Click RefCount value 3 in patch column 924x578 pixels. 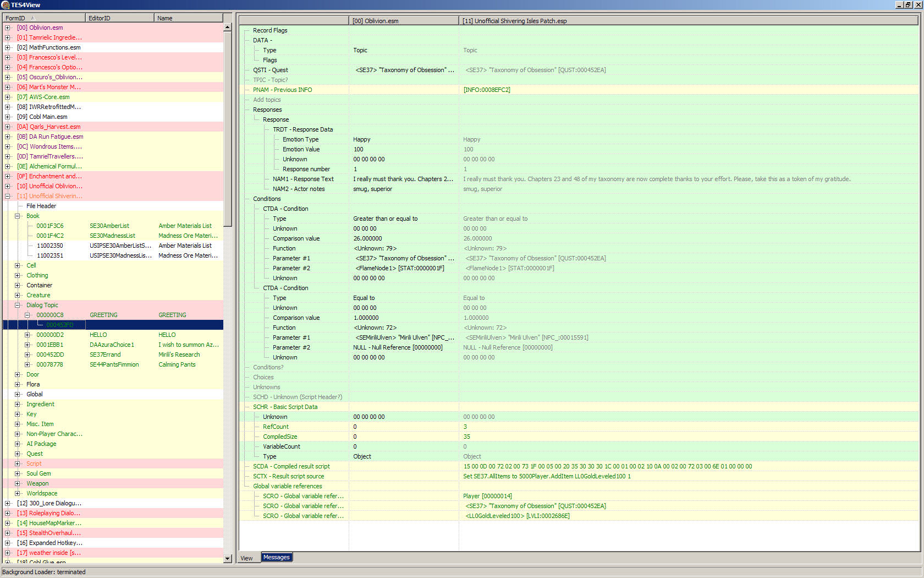tap(465, 427)
